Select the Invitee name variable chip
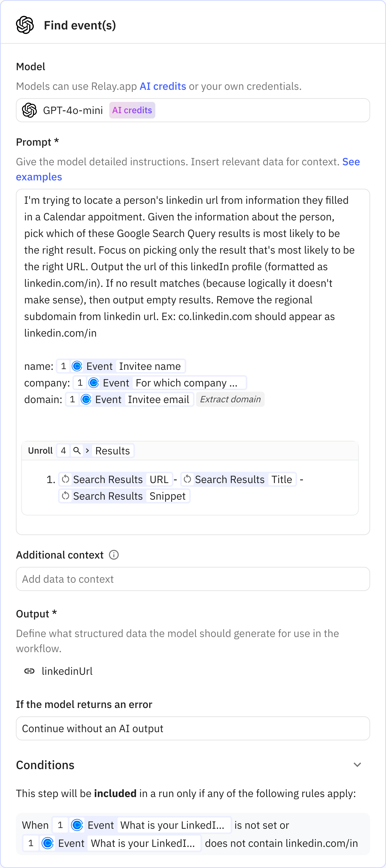Image resolution: width=386 pixels, height=868 pixels. [150, 366]
